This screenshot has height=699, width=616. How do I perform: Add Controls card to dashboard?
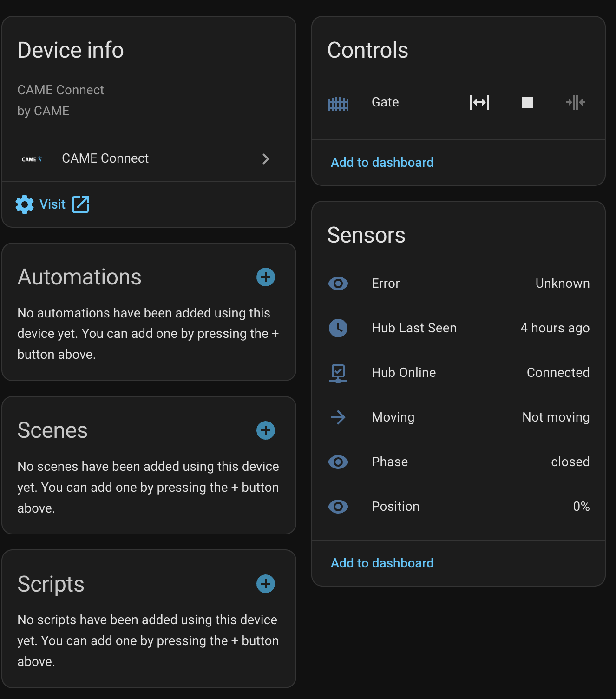(x=382, y=162)
